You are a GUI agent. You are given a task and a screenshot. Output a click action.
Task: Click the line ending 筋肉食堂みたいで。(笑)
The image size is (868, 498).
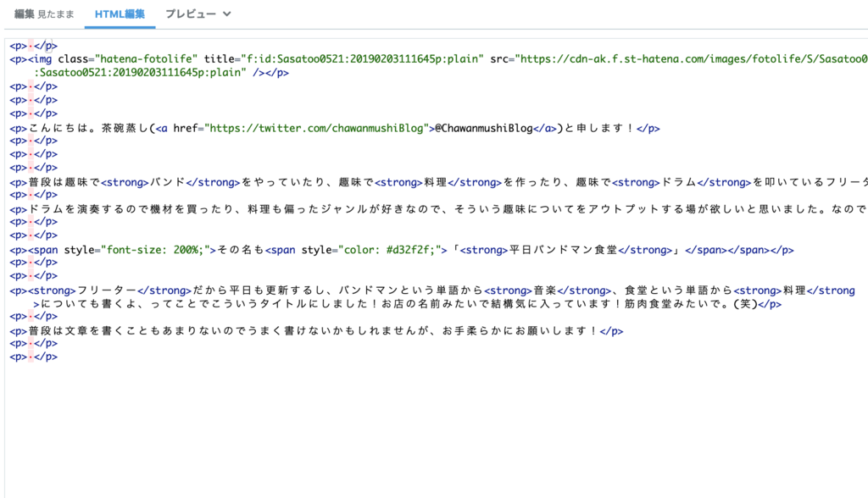[x=408, y=304]
